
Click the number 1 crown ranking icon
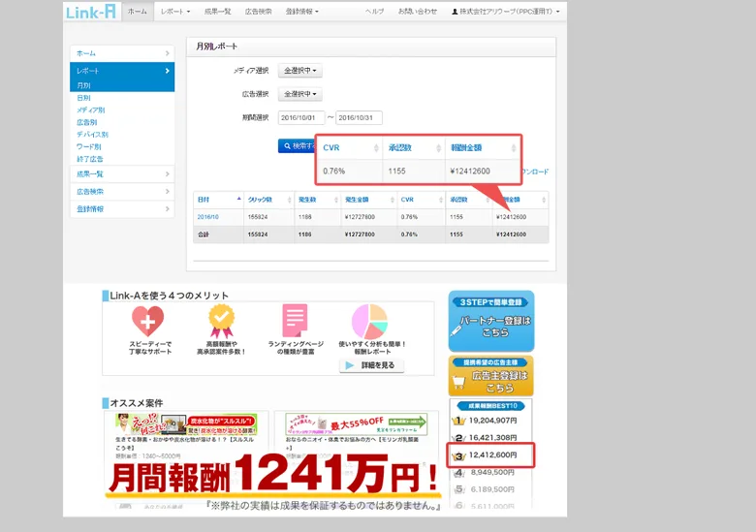tap(458, 421)
